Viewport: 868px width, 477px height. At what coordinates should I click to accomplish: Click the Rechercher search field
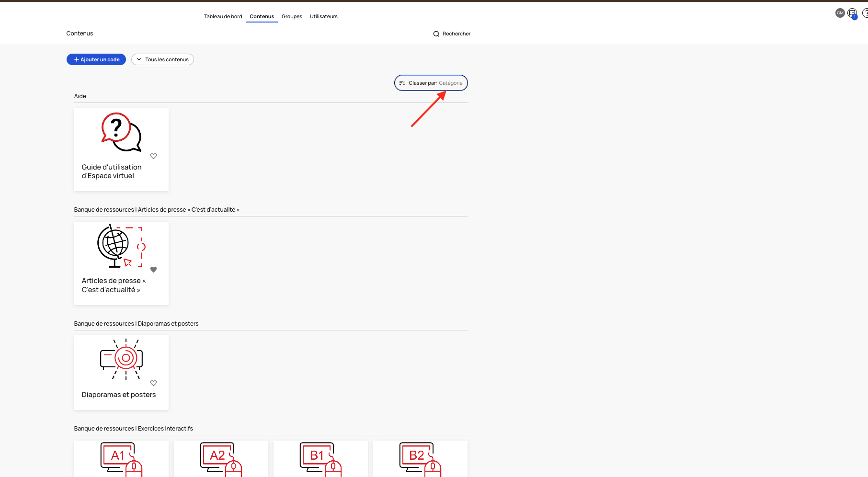(x=457, y=34)
